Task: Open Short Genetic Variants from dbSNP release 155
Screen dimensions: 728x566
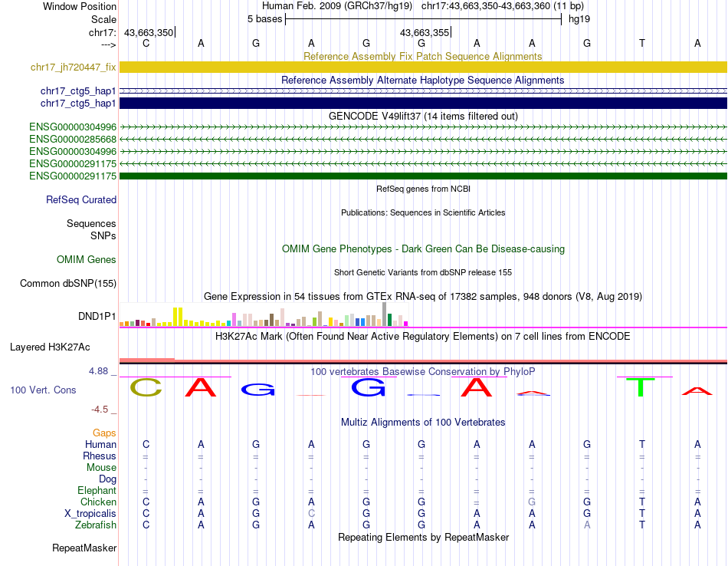Action: (x=423, y=272)
